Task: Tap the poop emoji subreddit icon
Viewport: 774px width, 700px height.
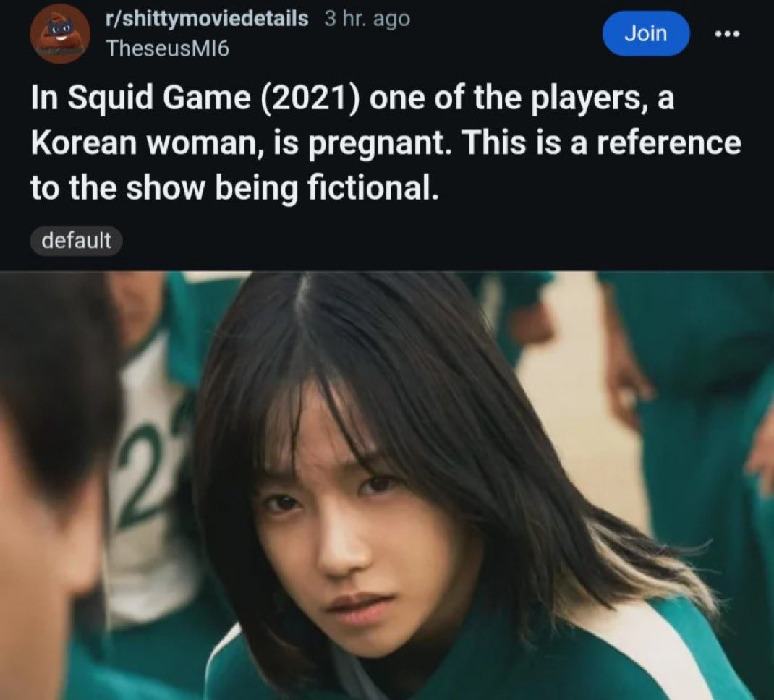Action: 60,33
